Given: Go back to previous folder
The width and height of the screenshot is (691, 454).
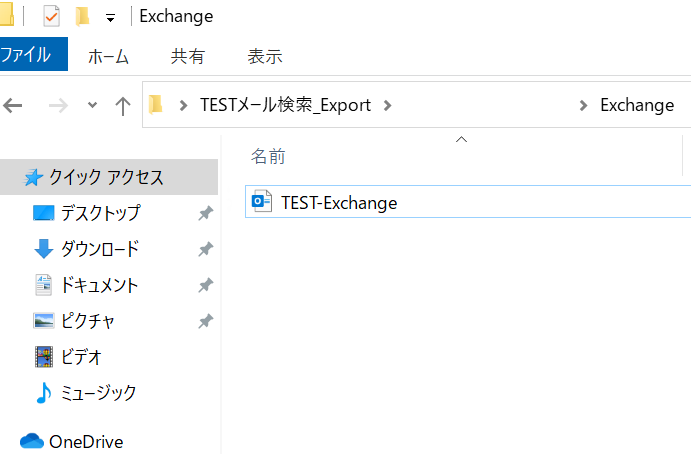Looking at the screenshot, I should 13,105.
